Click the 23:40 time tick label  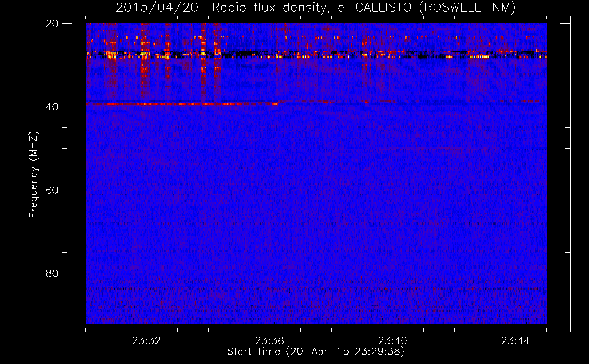[x=392, y=341]
